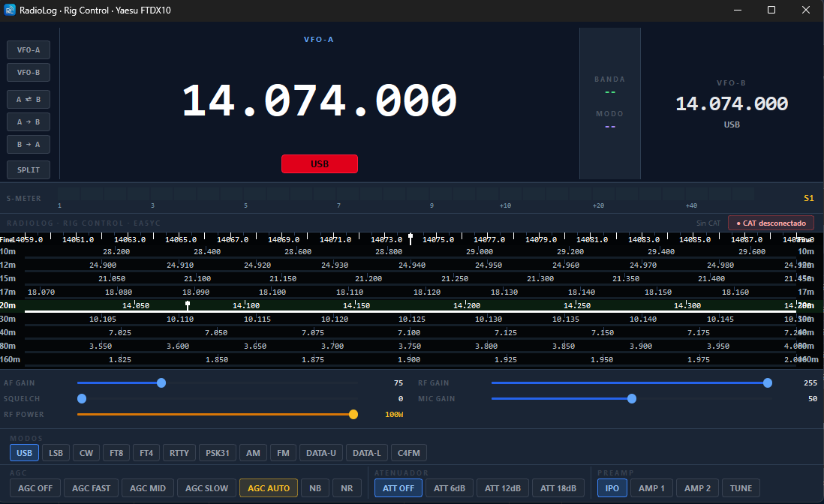The height and width of the screenshot is (504, 824).
Task: Adjust the AF GAIN slider
Action: 217,382
